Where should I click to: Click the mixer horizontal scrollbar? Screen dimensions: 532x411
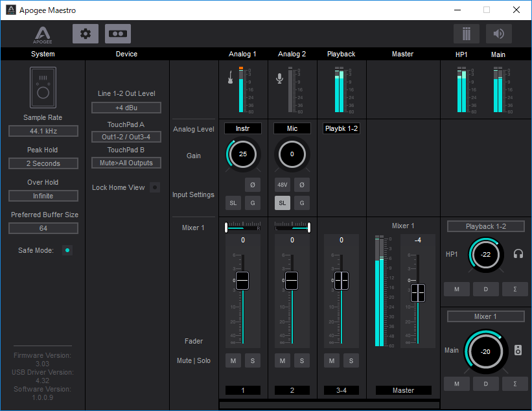(329, 405)
